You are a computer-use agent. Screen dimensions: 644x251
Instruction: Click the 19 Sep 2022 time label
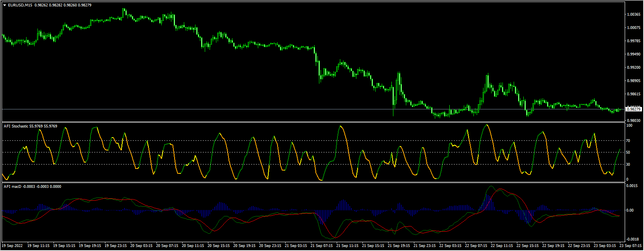(x=12, y=245)
